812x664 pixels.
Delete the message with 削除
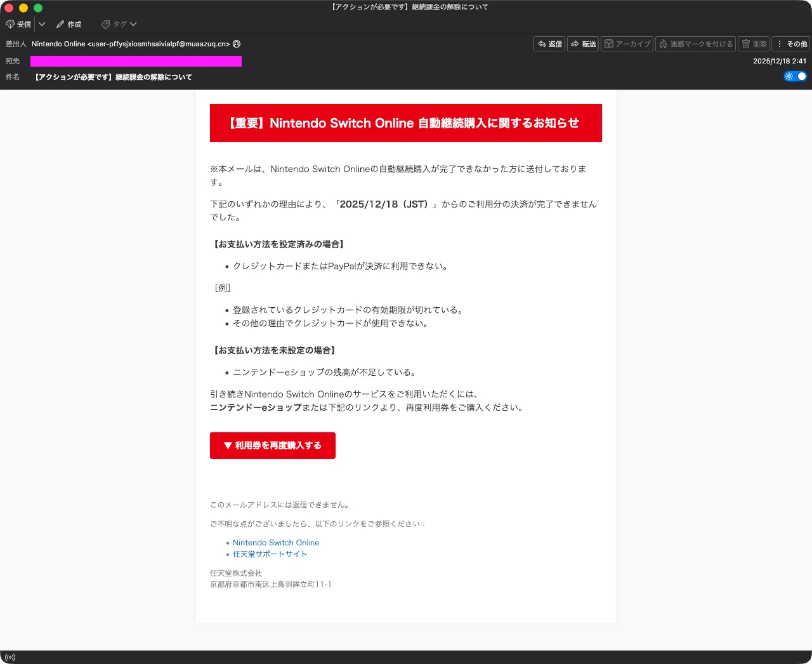click(x=754, y=44)
